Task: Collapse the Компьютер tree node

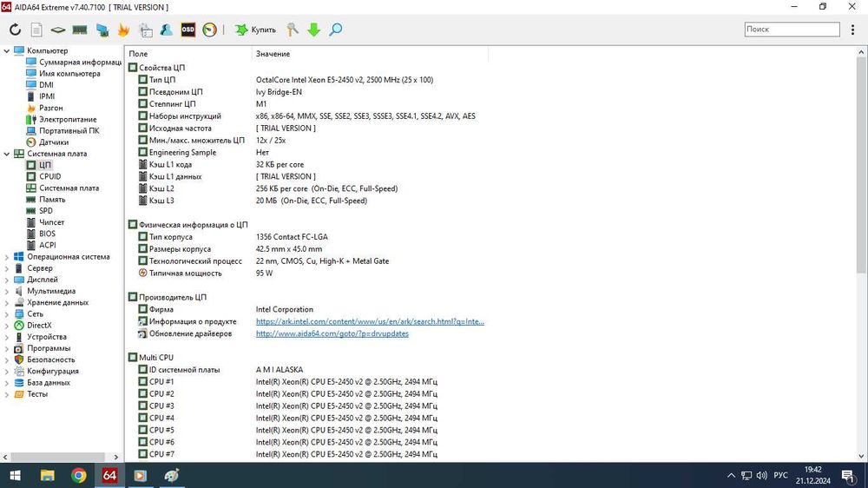Action: click(x=7, y=51)
